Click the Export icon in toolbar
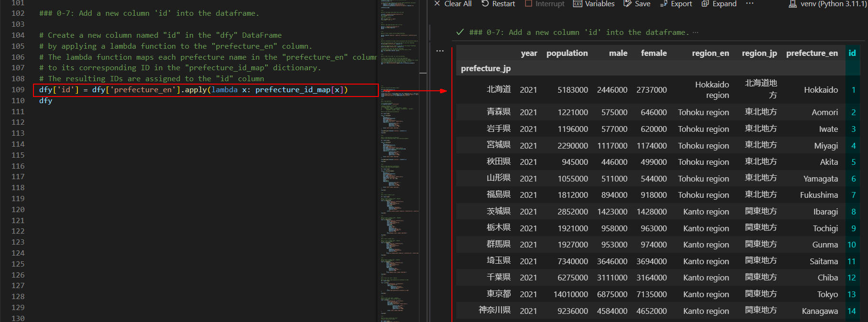The width and height of the screenshot is (868, 322). 664,3
